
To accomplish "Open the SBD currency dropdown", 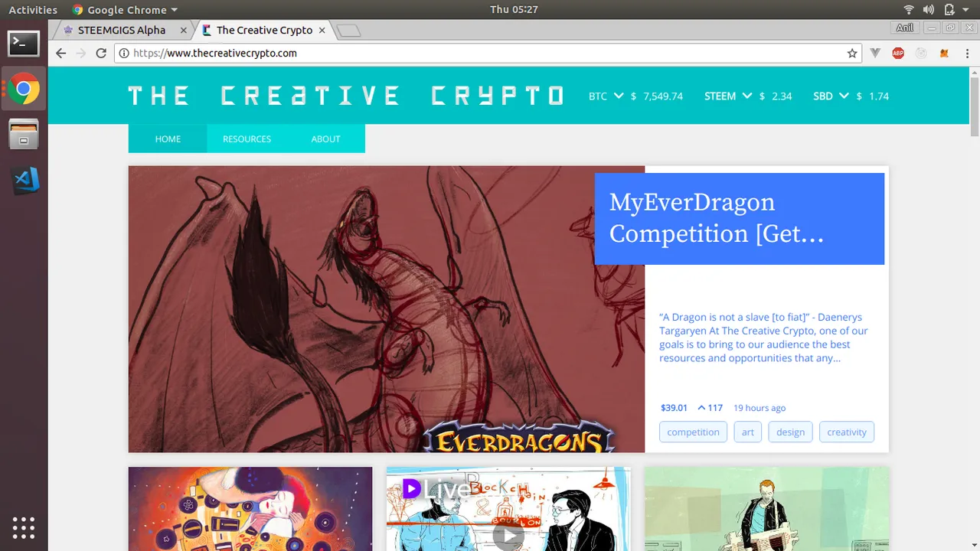I will tap(844, 96).
